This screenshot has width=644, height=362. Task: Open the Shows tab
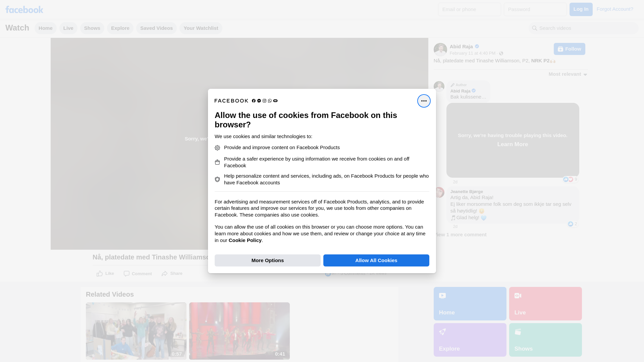tap(92, 28)
